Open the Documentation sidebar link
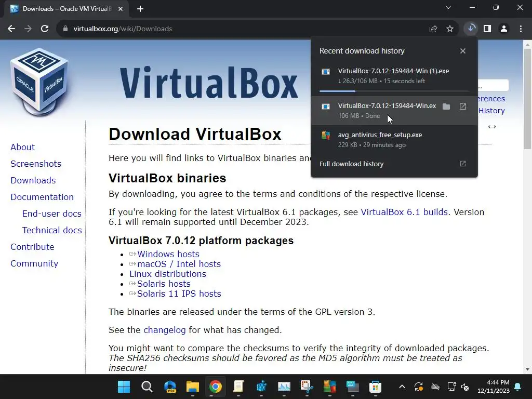The image size is (532, 399). tap(42, 197)
